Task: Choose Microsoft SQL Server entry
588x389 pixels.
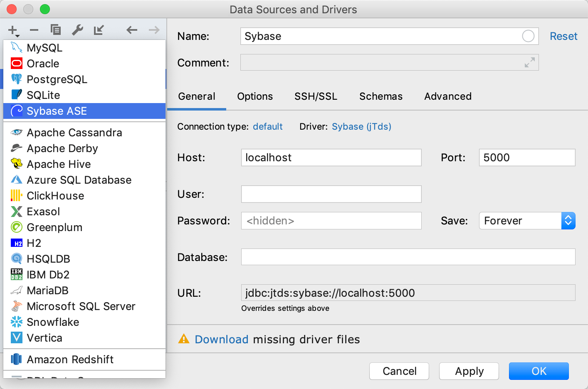Action: point(84,306)
